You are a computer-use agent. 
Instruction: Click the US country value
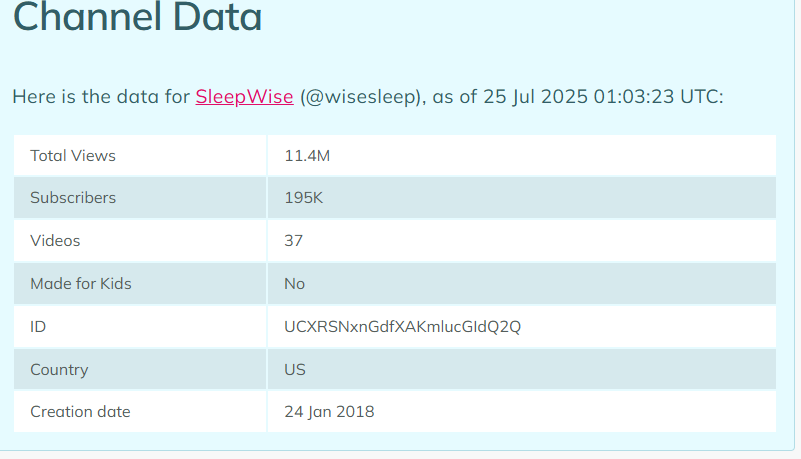tap(295, 370)
